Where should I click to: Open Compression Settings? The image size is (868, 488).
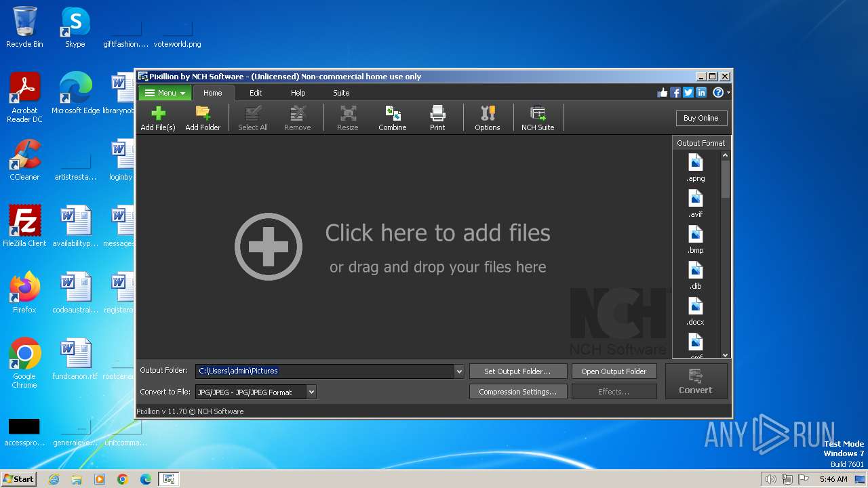[517, 392]
